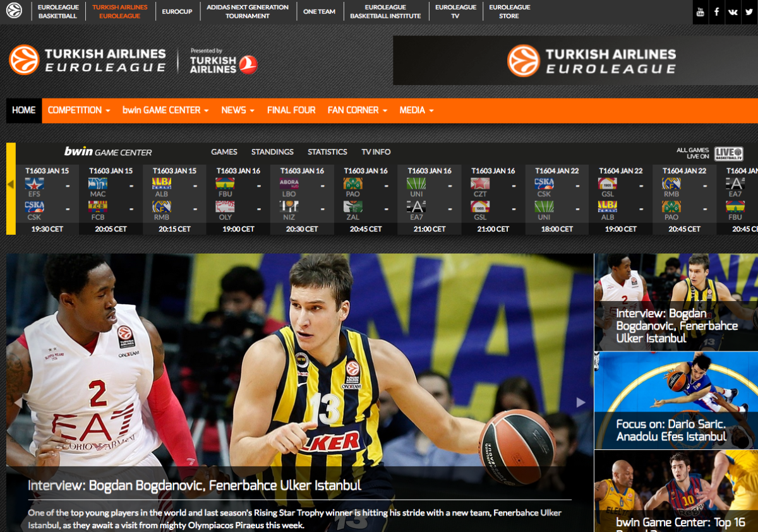Open the Twitter social icon
The width and height of the screenshot is (758, 532).
(749, 12)
